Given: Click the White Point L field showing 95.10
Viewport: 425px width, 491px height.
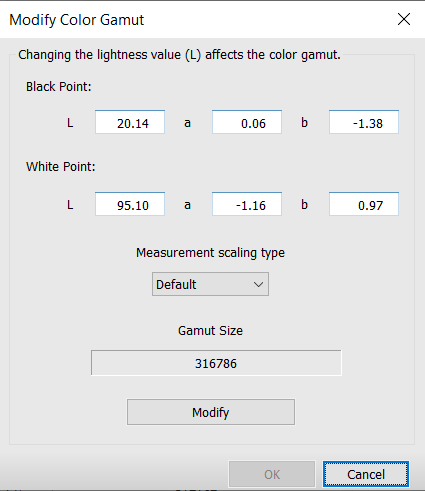Looking at the screenshot, I should [130, 204].
